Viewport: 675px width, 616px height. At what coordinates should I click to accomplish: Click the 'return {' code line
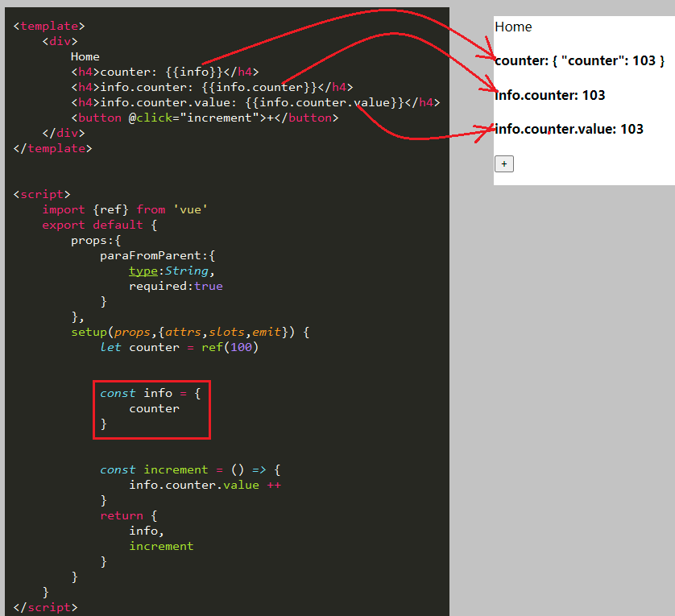(129, 515)
